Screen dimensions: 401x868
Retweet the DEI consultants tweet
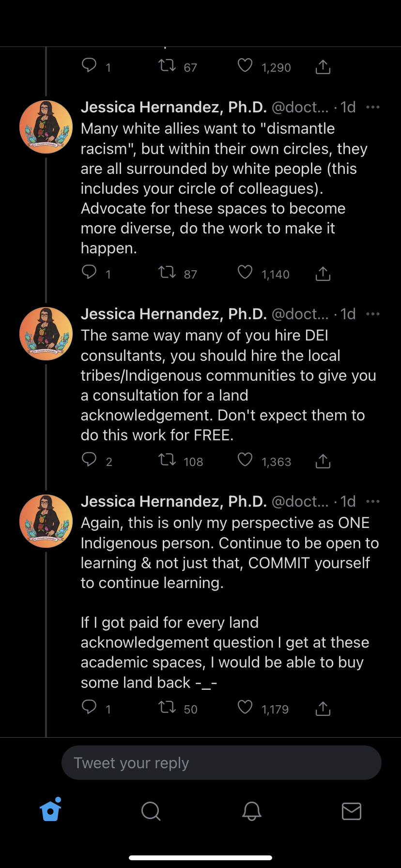(x=168, y=460)
